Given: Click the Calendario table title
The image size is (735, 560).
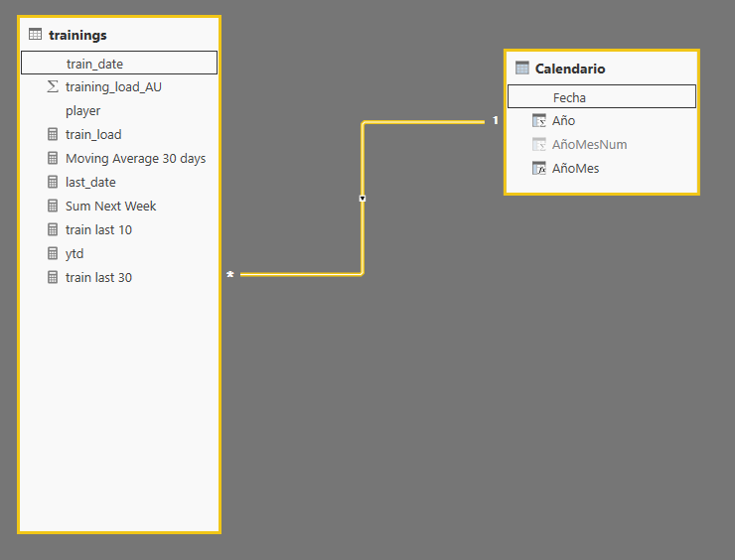Looking at the screenshot, I should pos(570,69).
